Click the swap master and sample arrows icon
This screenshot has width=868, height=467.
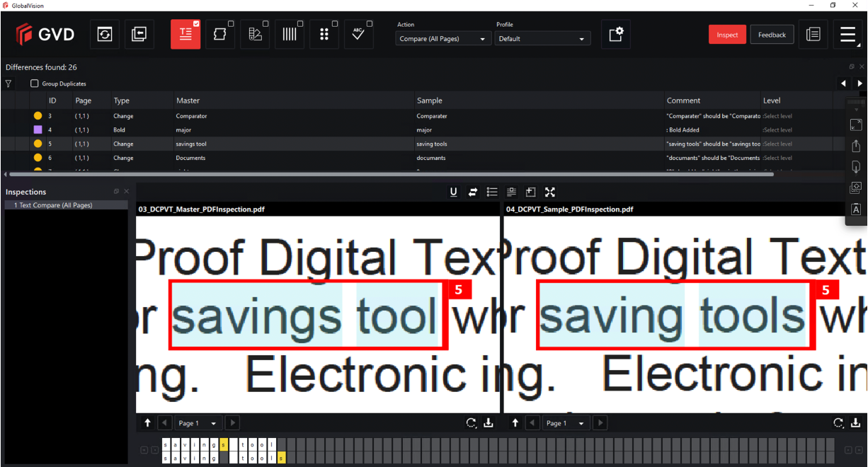tap(473, 192)
